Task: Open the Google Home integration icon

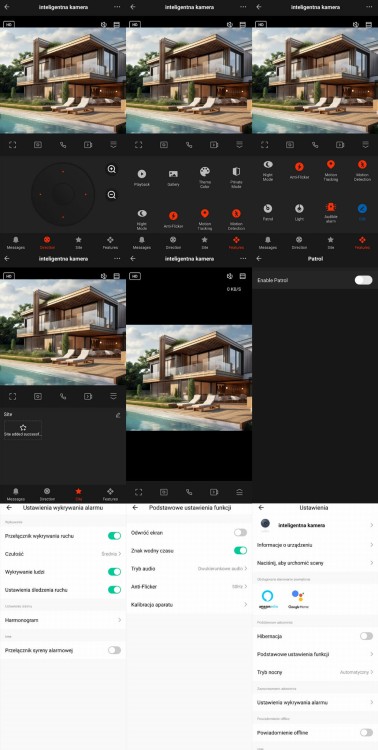Action: pos(297,599)
